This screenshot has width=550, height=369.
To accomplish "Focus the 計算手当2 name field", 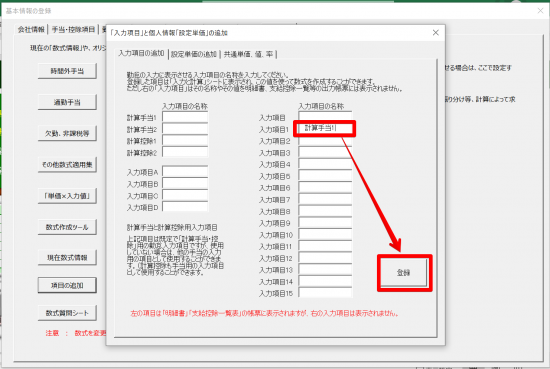I will point(185,129).
